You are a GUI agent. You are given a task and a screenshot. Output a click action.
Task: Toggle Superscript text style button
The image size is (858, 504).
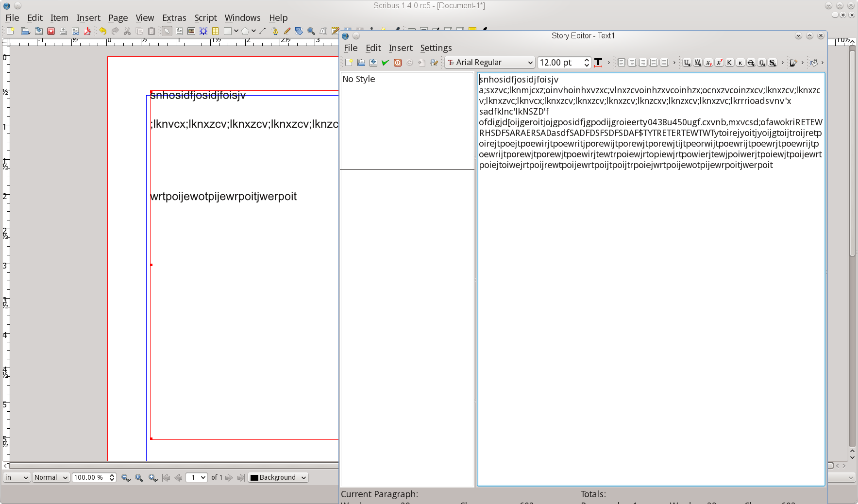point(719,63)
